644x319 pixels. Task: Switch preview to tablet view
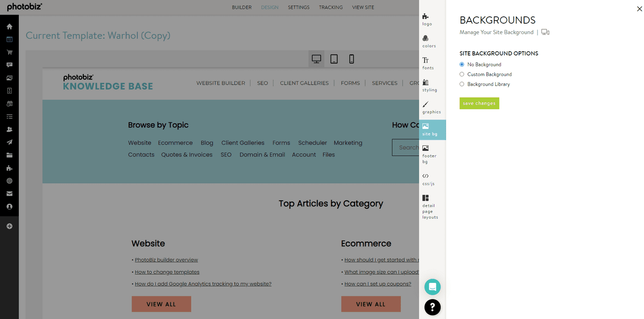334,59
